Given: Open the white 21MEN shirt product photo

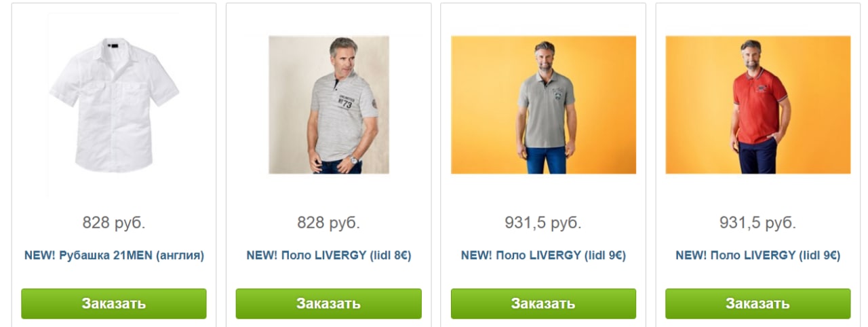Looking at the screenshot, I should [114, 105].
